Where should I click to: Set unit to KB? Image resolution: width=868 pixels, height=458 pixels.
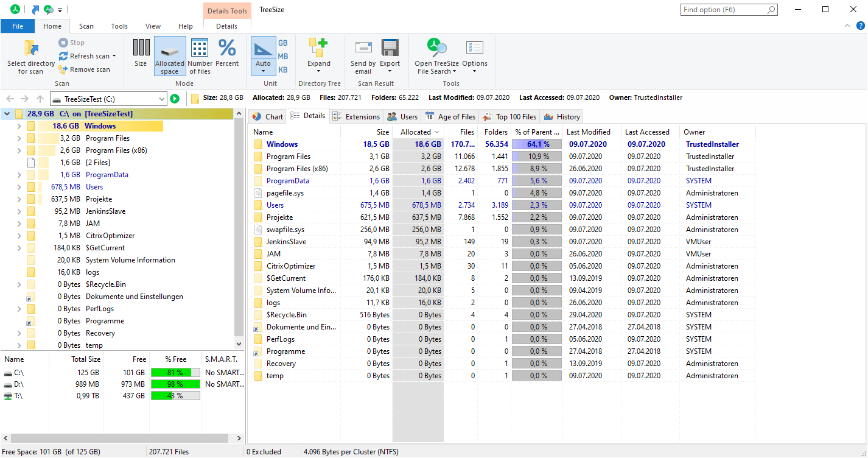283,70
